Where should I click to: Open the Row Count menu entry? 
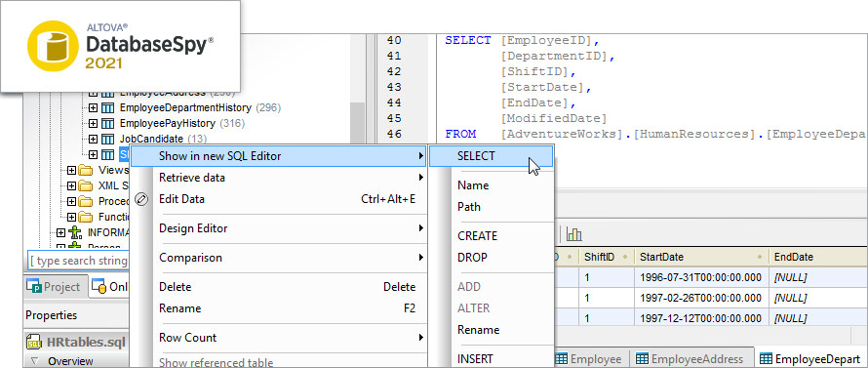[278, 338]
